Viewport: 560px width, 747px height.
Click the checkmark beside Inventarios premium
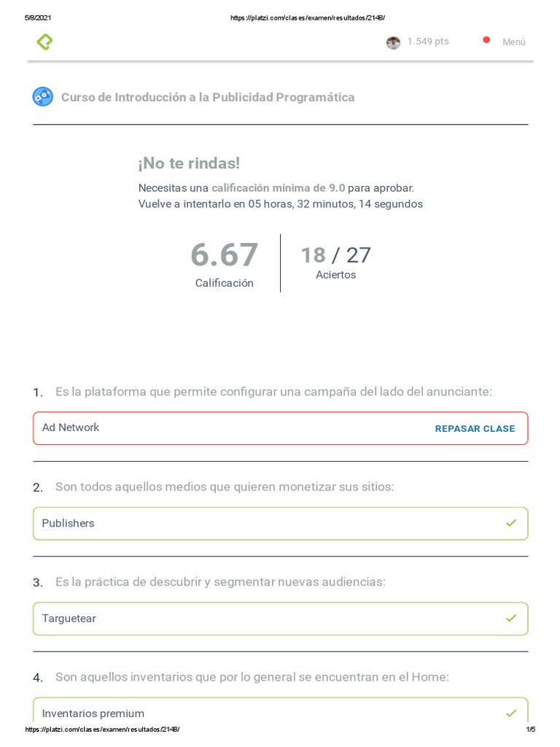click(x=511, y=713)
